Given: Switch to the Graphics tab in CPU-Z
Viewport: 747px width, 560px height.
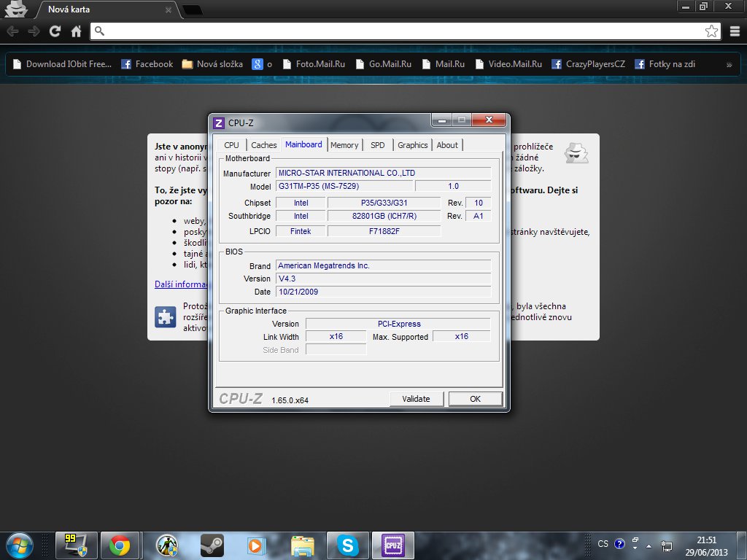Looking at the screenshot, I should point(413,145).
